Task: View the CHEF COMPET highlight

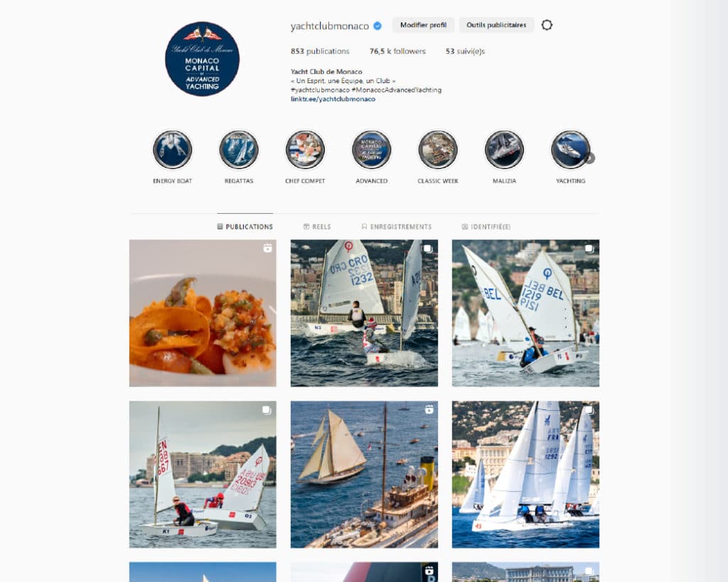Action: click(x=305, y=149)
